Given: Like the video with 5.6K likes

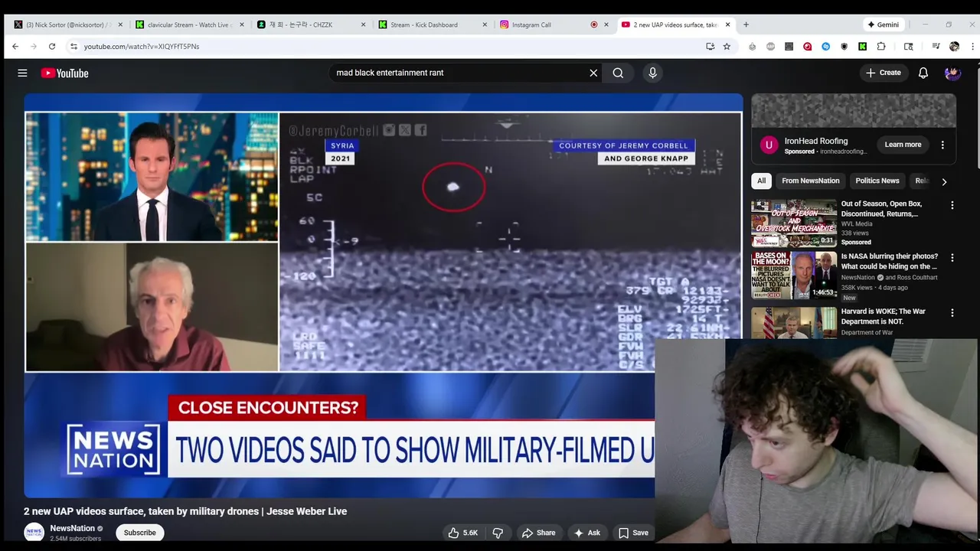Looking at the screenshot, I should click(x=462, y=533).
